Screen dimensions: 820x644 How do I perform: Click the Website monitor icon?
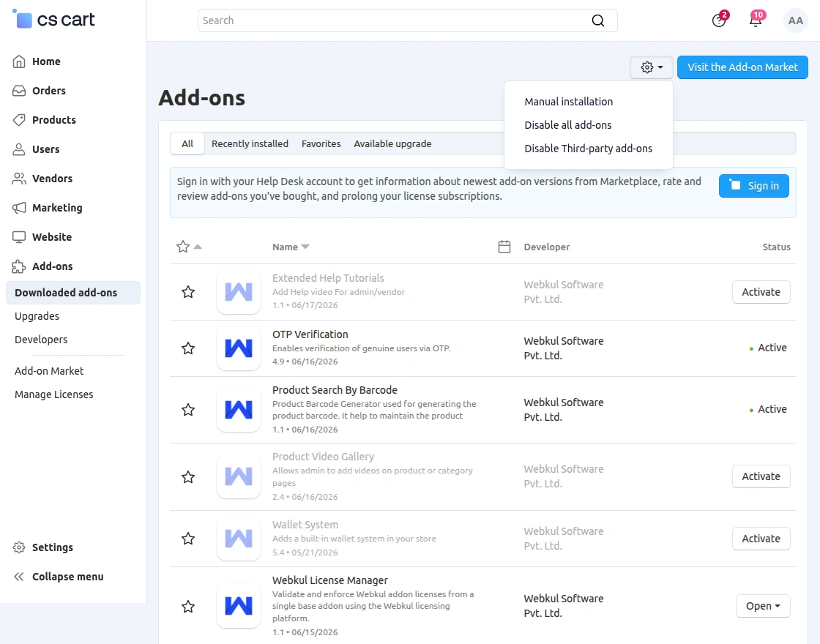[19, 237]
